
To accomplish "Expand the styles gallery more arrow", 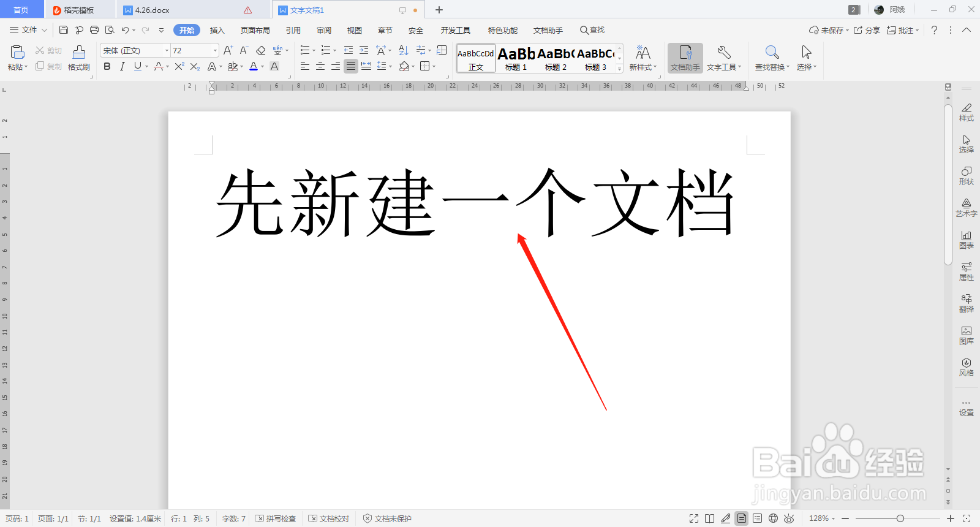I will click(x=620, y=69).
